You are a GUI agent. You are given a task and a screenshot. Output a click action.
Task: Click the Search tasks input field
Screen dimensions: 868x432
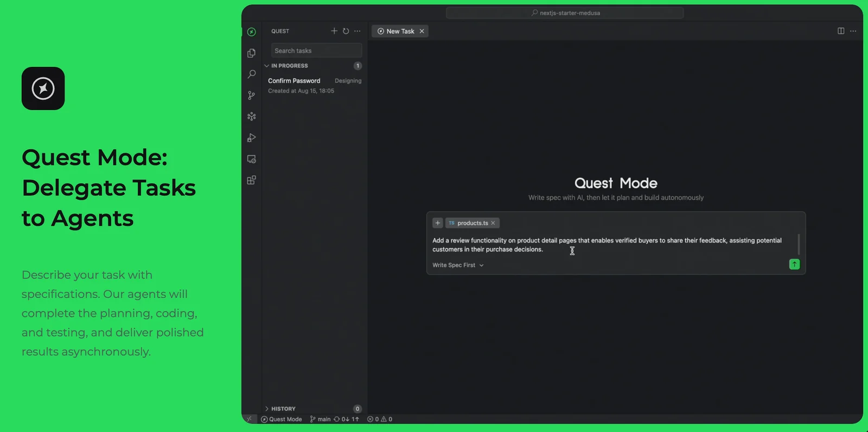coord(316,50)
